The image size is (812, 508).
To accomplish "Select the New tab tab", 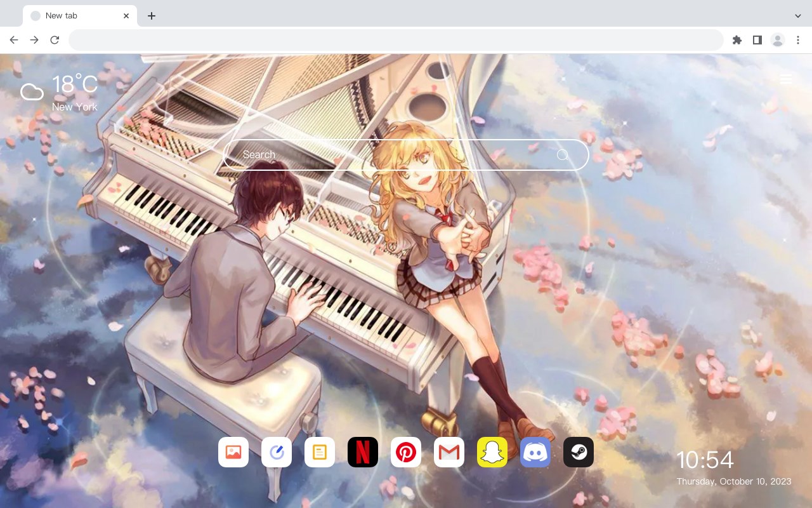I will tap(80, 16).
